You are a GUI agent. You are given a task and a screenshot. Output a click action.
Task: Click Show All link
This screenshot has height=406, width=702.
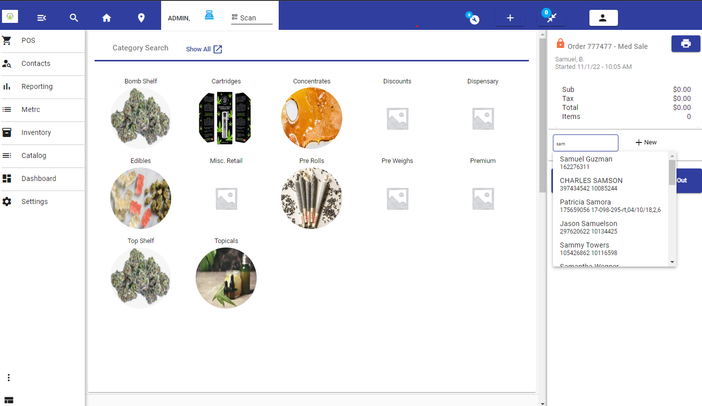(x=198, y=49)
